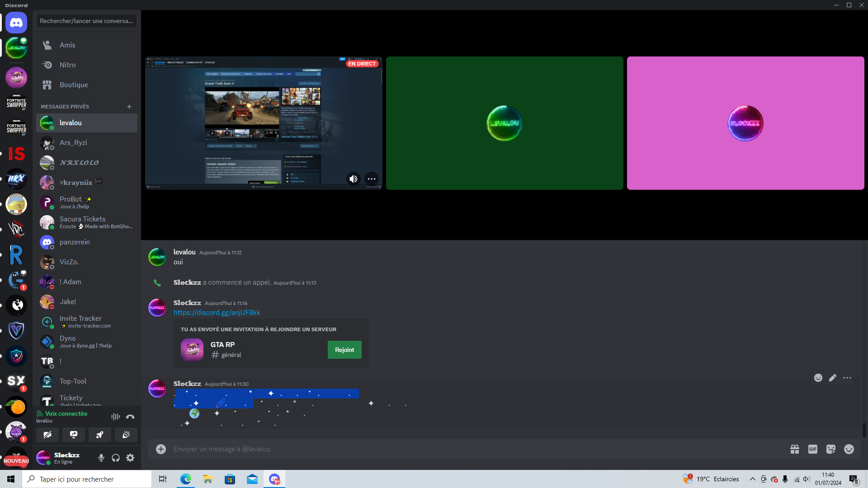This screenshot has width=868, height=488.
Task: Show hidden system tray icons
Action: click(752, 479)
